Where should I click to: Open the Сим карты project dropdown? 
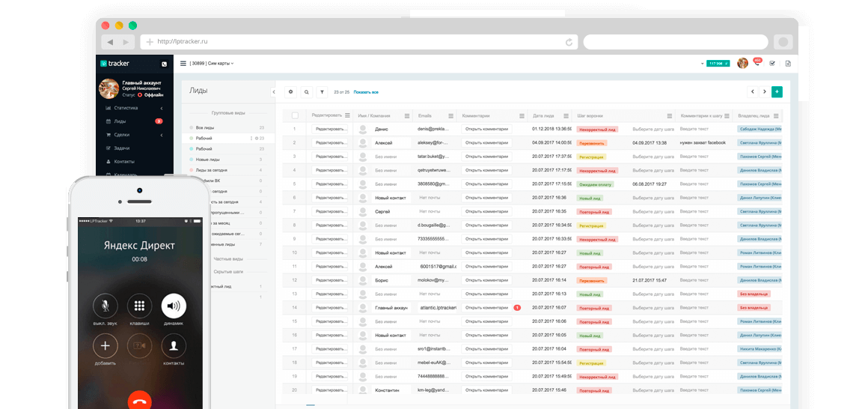coord(212,63)
